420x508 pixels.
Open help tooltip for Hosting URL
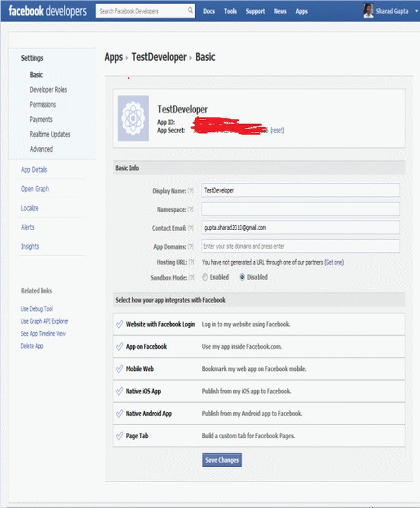(x=191, y=262)
